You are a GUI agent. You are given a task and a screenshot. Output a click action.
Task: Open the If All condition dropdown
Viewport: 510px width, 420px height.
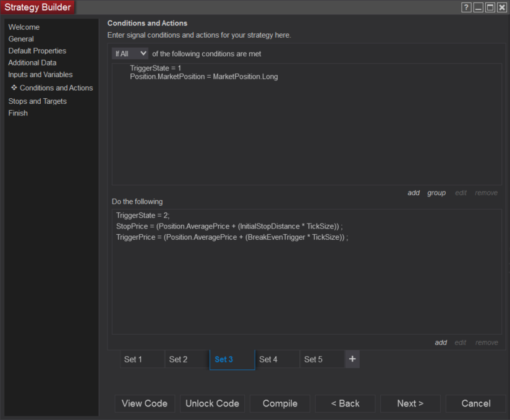pos(130,54)
